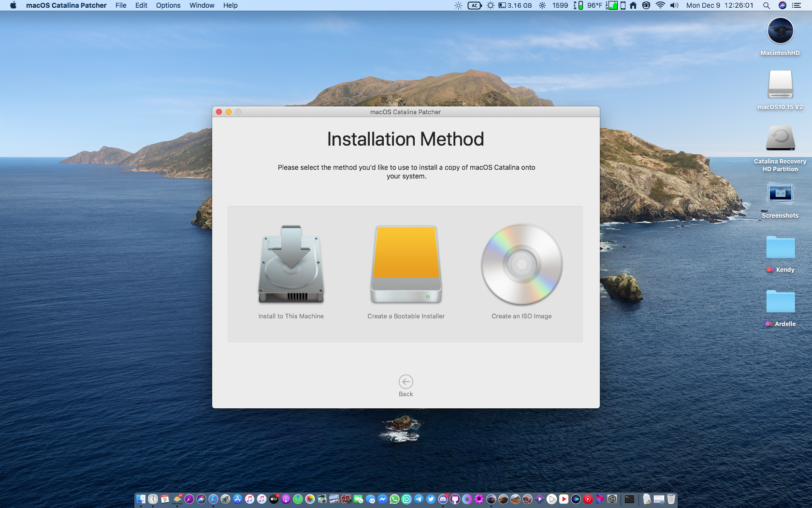Open the File menu
812x508 pixels.
tap(121, 5)
